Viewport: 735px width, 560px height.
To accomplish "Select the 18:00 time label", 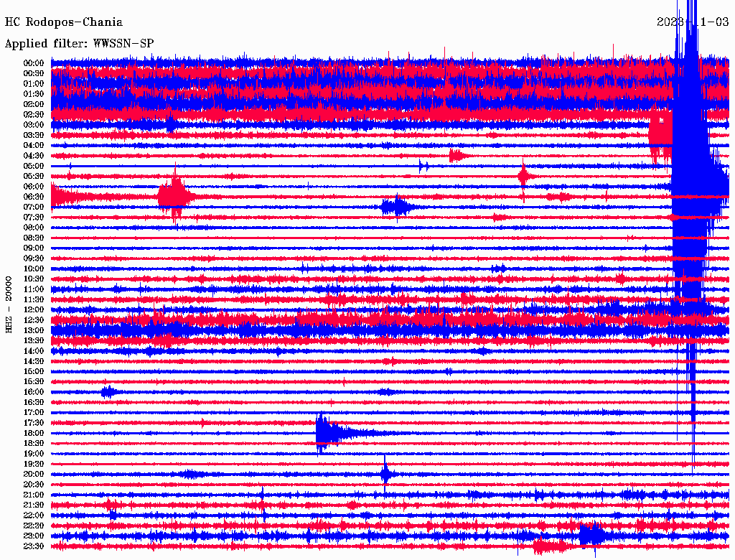I will click(33, 434).
